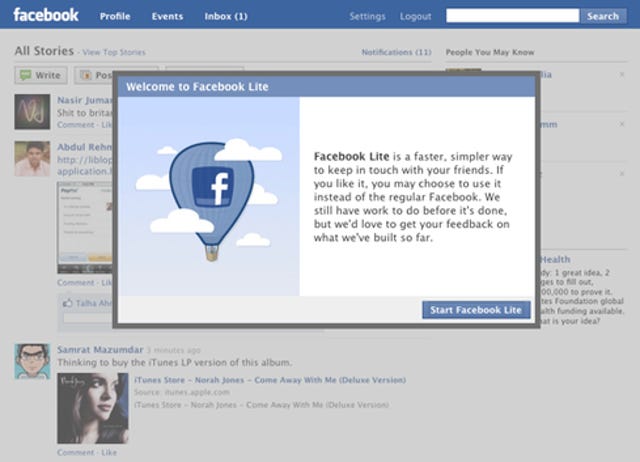
Task: Click Like under Norah Jones story
Action: point(109,452)
